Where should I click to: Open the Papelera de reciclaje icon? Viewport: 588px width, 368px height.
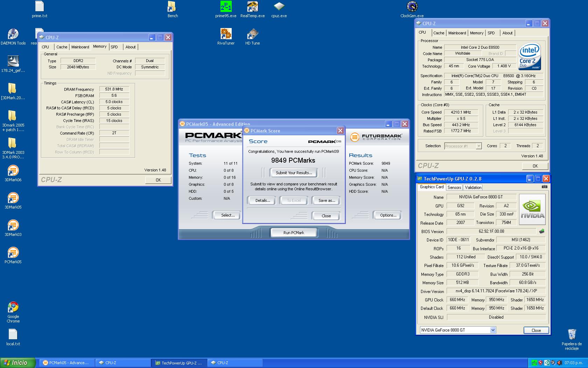(572, 339)
